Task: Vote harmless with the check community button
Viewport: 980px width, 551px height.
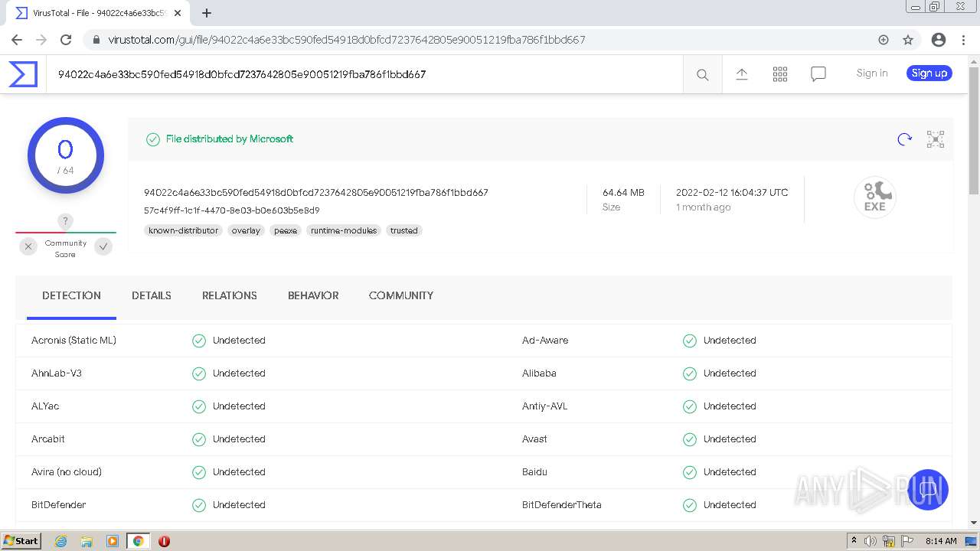Action: click(x=103, y=246)
